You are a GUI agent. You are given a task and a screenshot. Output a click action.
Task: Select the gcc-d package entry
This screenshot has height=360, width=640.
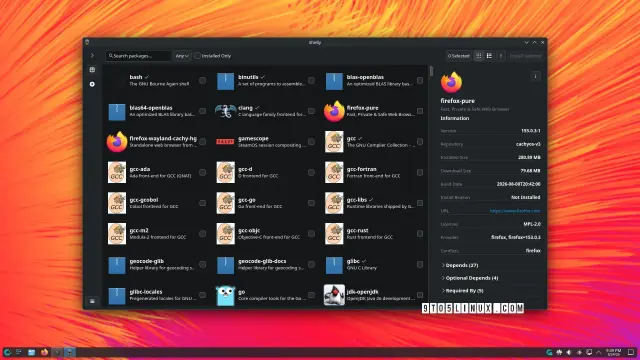pyautogui.click(x=266, y=172)
